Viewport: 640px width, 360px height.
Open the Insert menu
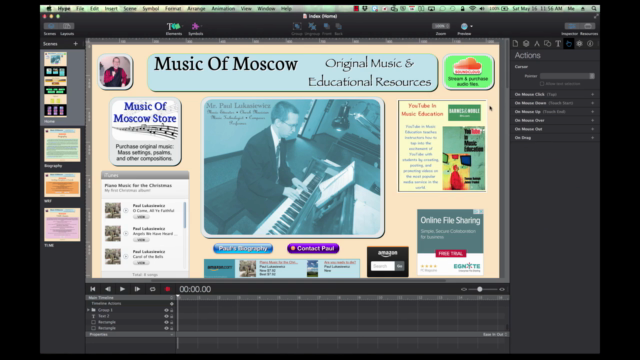pos(111,9)
